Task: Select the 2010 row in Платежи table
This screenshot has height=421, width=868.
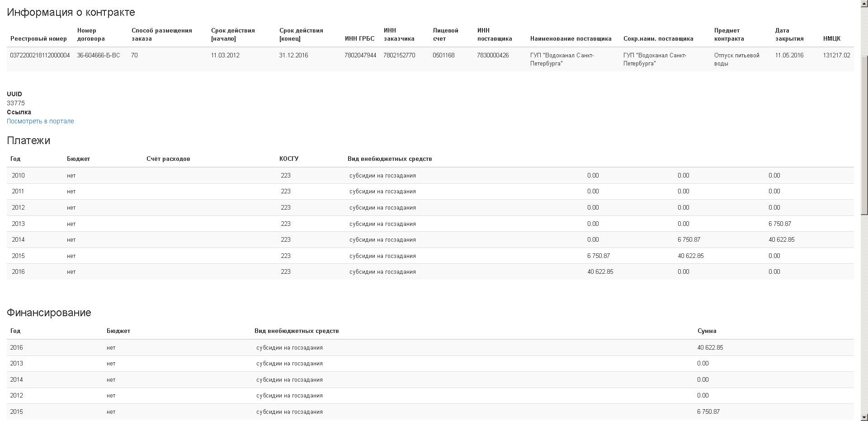Action: (x=18, y=175)
